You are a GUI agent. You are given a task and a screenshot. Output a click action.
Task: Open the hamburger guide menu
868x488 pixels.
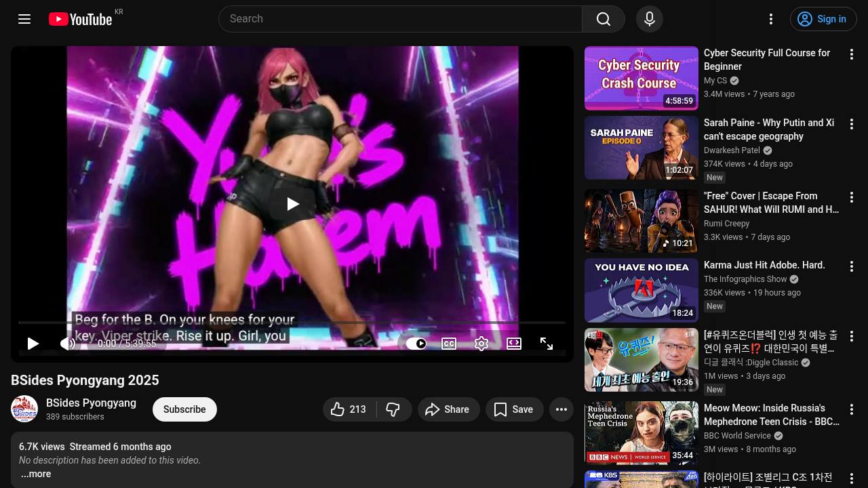[x=24, y=19]
